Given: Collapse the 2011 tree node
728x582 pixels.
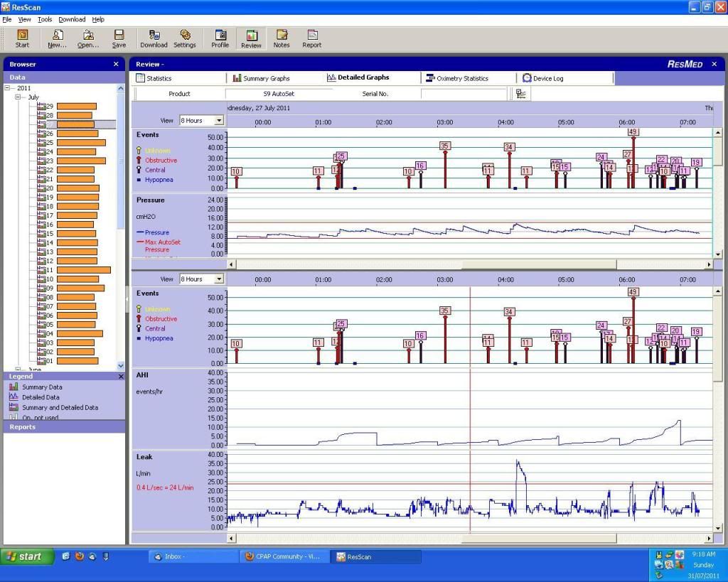Looking at the screenshot, I should (x=8, y=88).
